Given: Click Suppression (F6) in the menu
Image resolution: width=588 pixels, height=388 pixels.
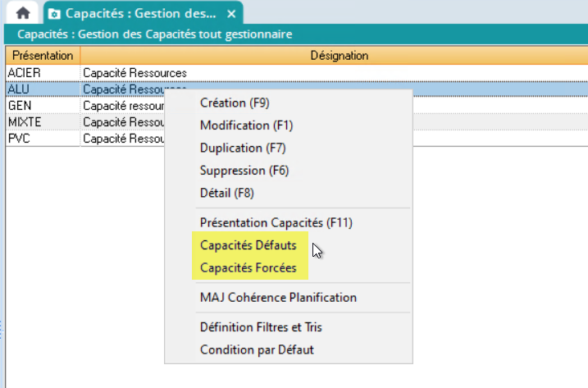Looking at the screenshot, I should click(x=244, y=171).
